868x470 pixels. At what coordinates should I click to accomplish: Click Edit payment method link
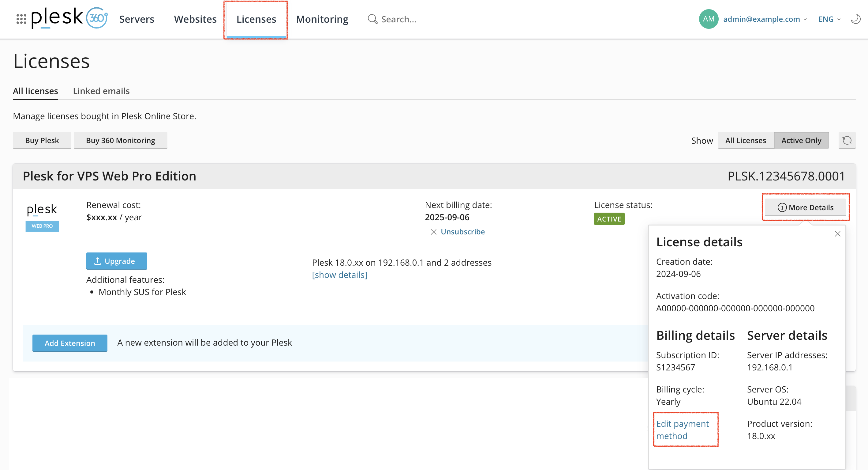tap(682, 430)
